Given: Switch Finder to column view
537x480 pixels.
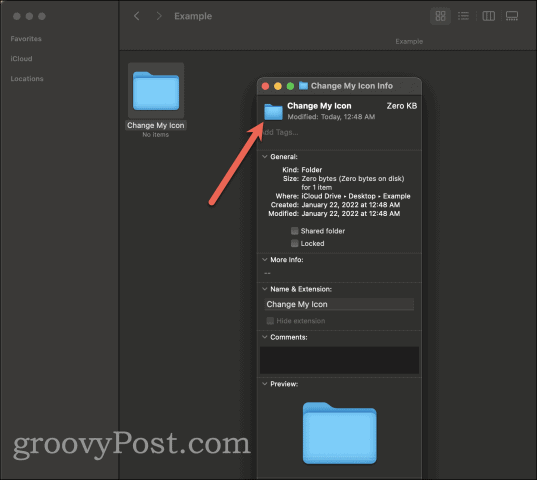Looking at the screenshot, I should [x=488, y=16].
